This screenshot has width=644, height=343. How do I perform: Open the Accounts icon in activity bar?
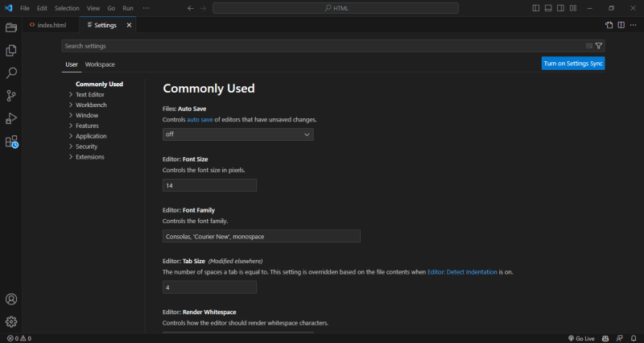coord(11,299)
